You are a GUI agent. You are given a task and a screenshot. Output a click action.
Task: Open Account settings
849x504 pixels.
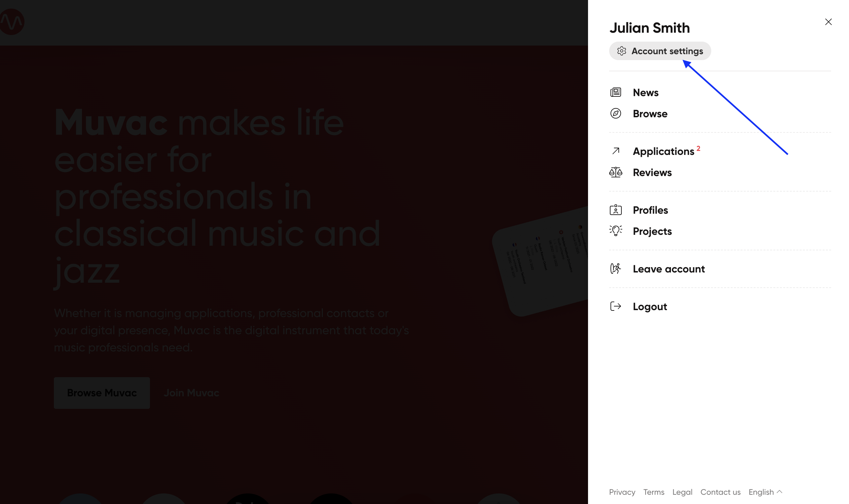[x=660, y=51]
